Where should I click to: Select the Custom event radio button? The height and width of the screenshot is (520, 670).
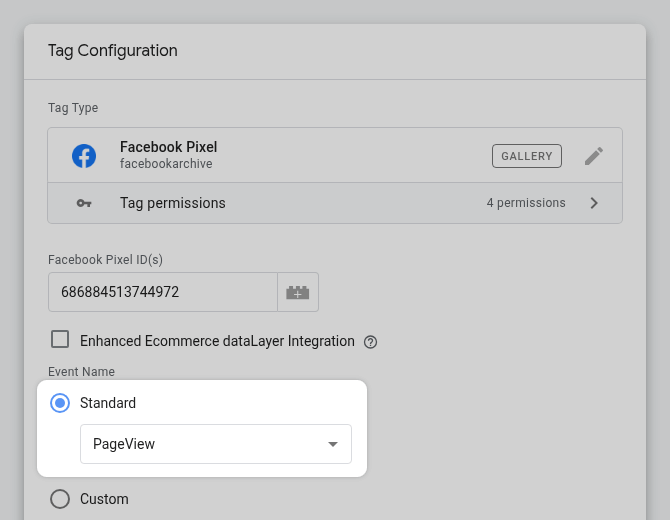[x=60, y=499]
